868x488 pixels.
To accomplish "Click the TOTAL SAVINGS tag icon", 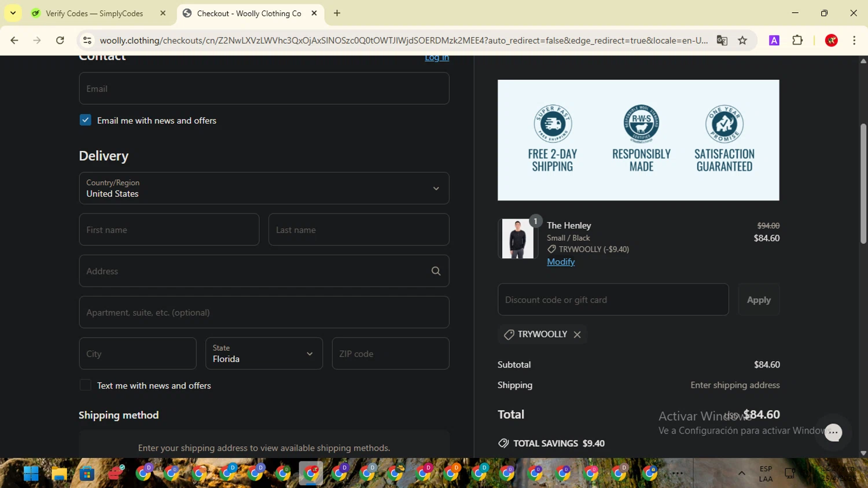I will pos(503,443).
